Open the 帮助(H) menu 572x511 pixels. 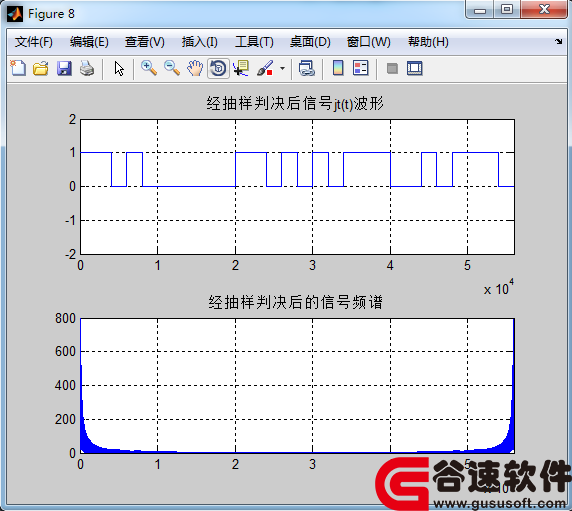tap(428, 42)
